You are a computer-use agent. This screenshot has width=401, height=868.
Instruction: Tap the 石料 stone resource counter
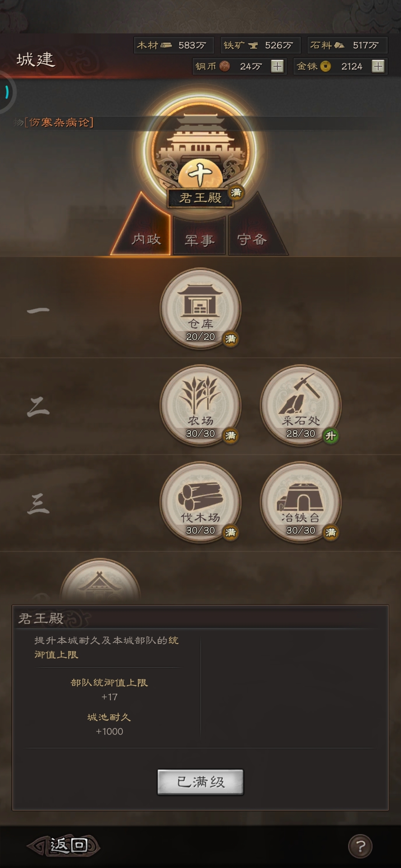click(x=348, y=45)
